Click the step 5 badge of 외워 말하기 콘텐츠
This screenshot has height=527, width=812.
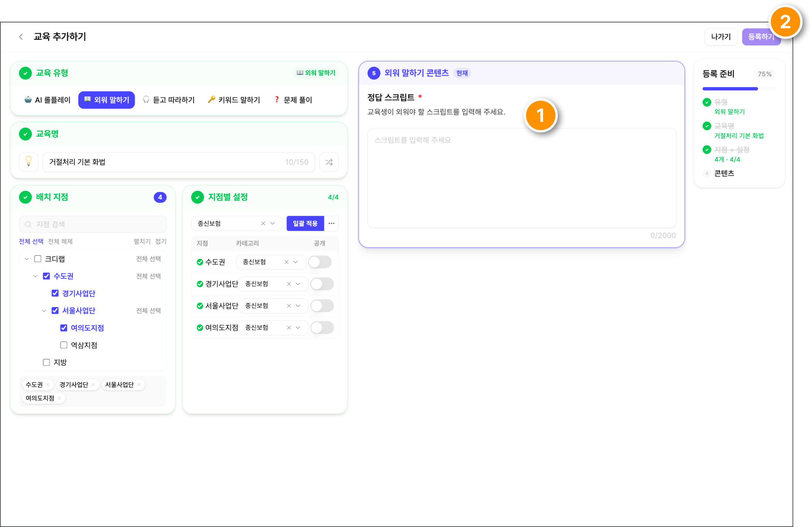[x=374, y=73]
